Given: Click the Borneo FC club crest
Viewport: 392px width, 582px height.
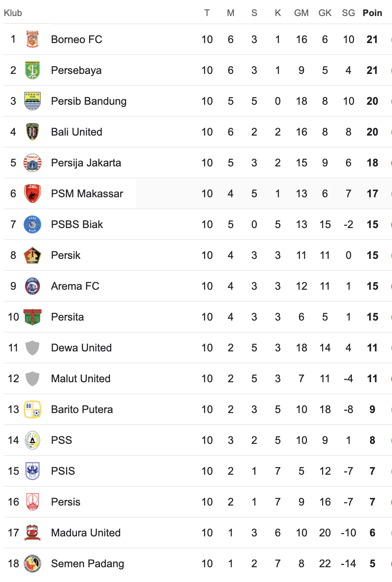Looking at the screenshot, I should pos(33,39).
